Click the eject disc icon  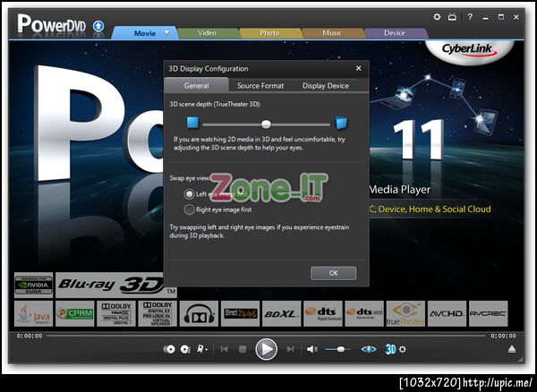tap(512, 349)
